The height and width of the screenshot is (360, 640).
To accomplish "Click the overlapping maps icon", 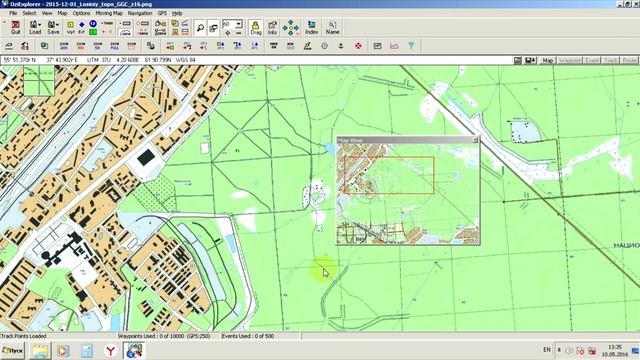I will (x=44, y=46).
